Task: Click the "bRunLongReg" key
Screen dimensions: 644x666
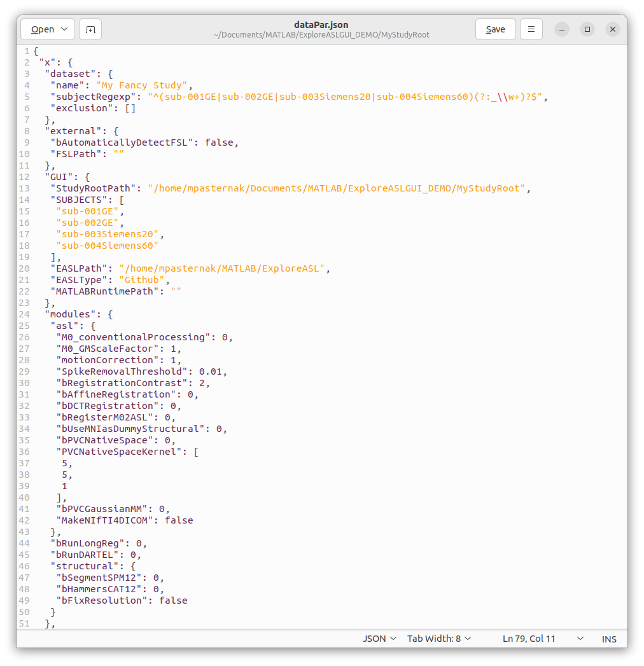Action: point(88,544)
